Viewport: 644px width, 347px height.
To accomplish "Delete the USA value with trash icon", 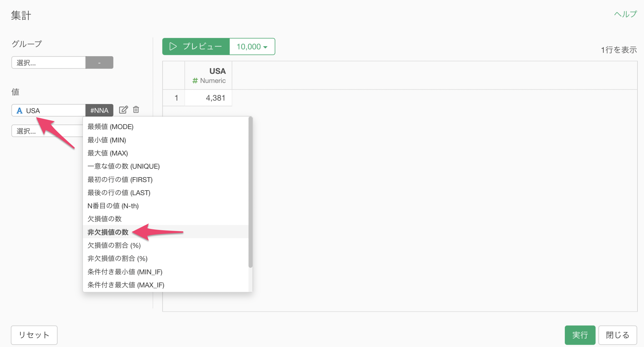I will click(136, 110).
